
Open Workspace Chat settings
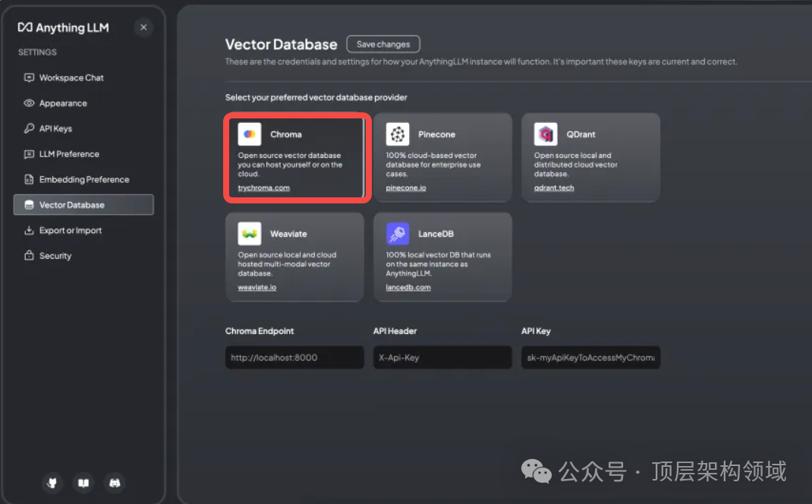click(83, 77)
